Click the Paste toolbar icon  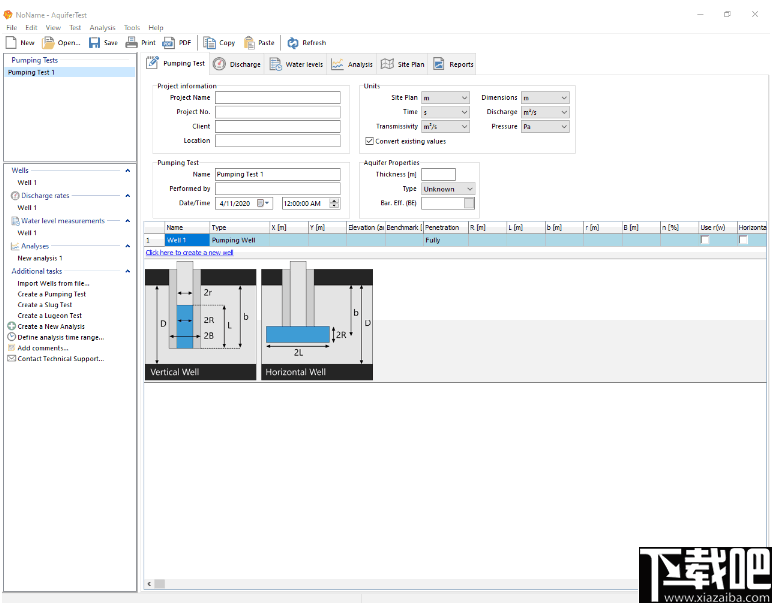[249, 43]
